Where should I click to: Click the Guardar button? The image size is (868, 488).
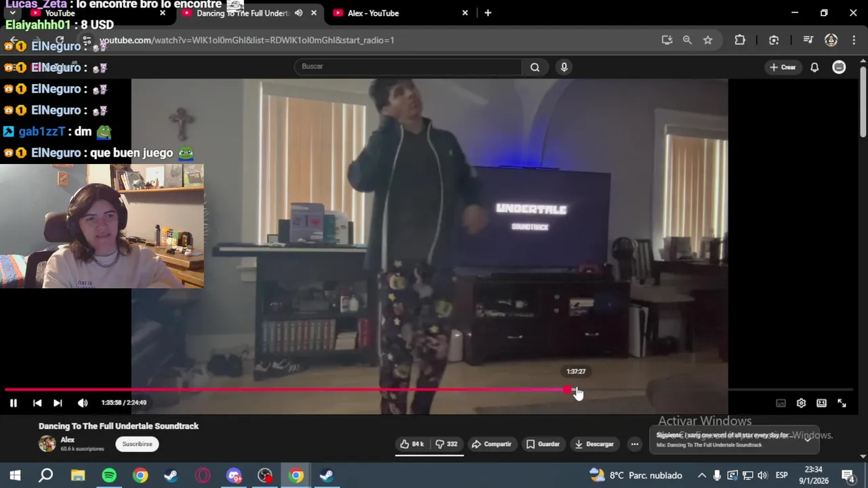[543, 444]
